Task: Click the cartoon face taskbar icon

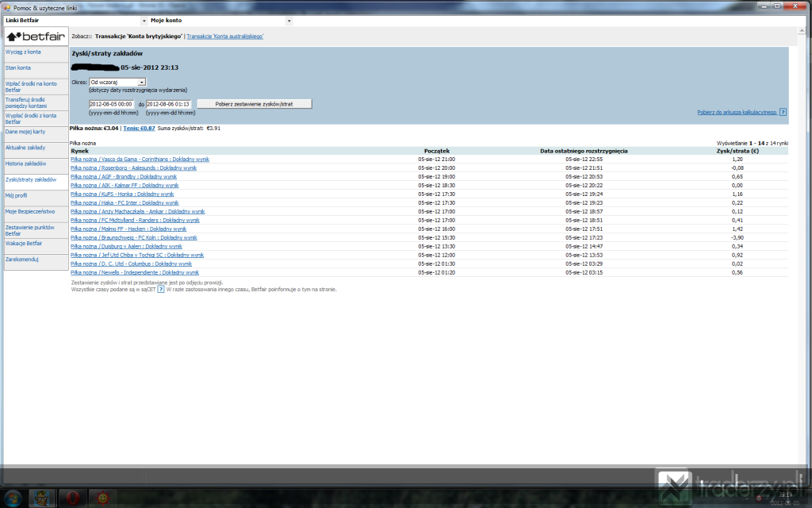Action: tap(42, 498)
